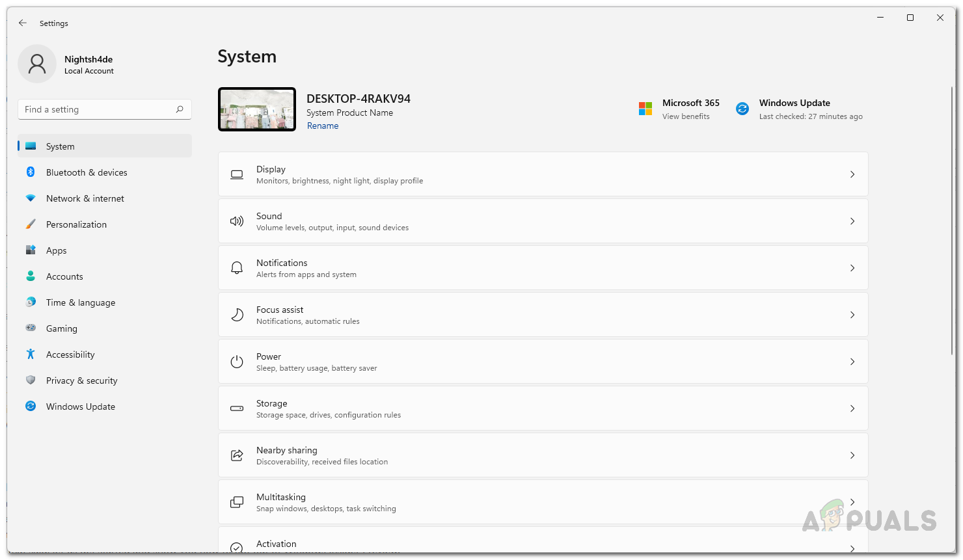
Task: Click the Rename link for the PC
Action: point(323,126)
